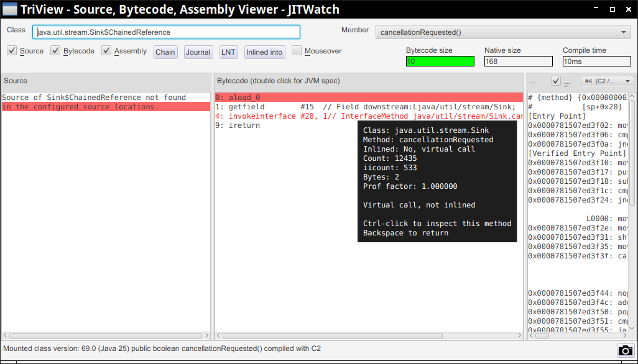
Task: Click into the Class name text field
Action: tap(166, 32)
